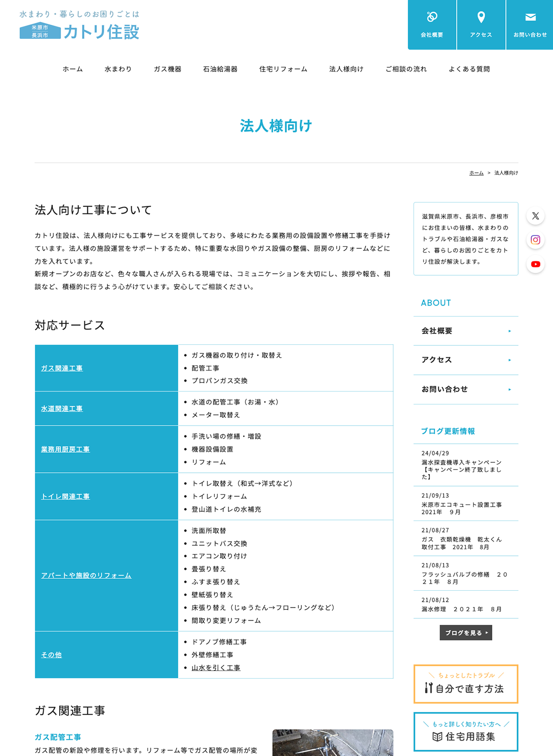This screenshot has width=553, height=756.
Task: Select 水まわり in the navigation menu
Action: pyautogui.click(x=118, y=69)
